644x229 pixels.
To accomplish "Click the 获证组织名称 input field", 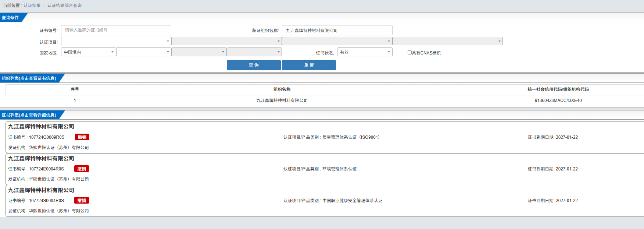I will [x=337, y=30].
